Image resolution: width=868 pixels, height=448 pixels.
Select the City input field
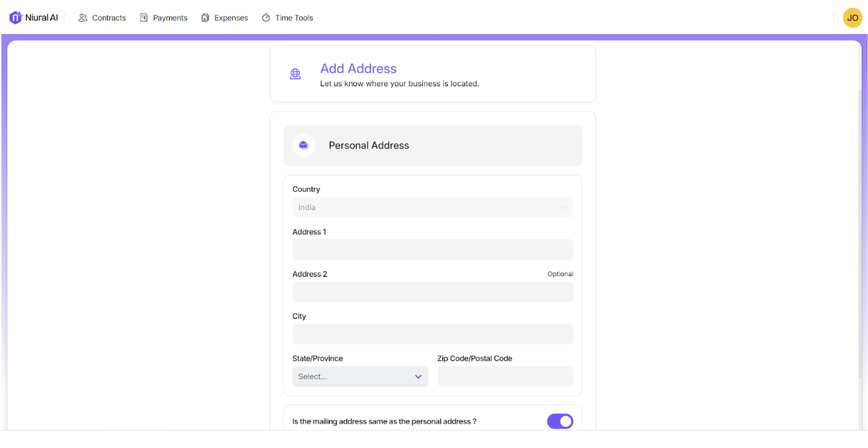pos(433,334)
